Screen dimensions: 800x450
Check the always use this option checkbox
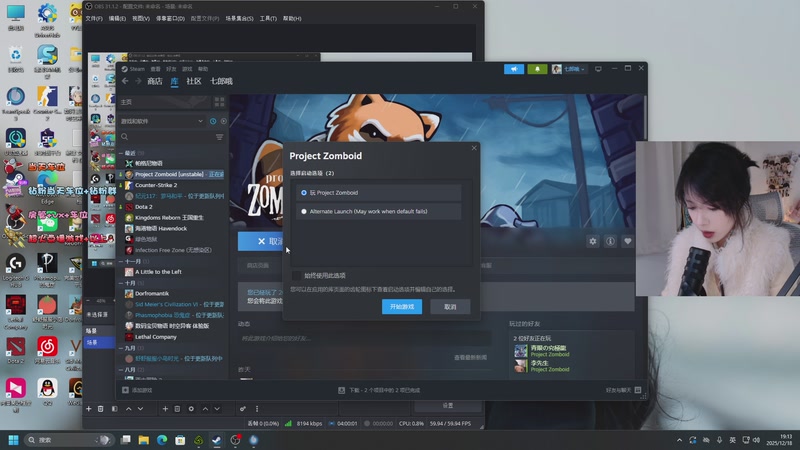tap(296, 276)
